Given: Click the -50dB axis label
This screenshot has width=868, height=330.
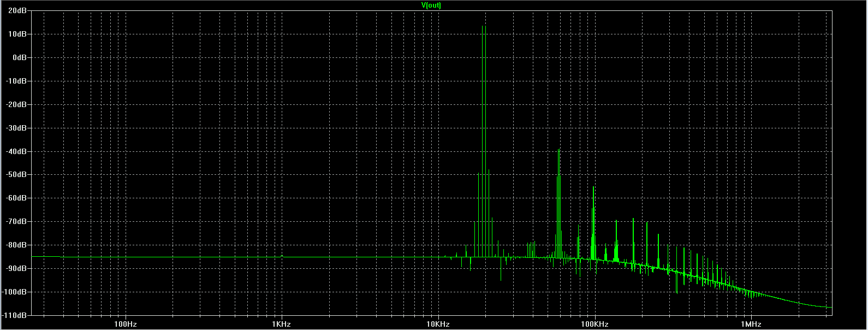Looking at the screenshot, I should coord(16,175).
